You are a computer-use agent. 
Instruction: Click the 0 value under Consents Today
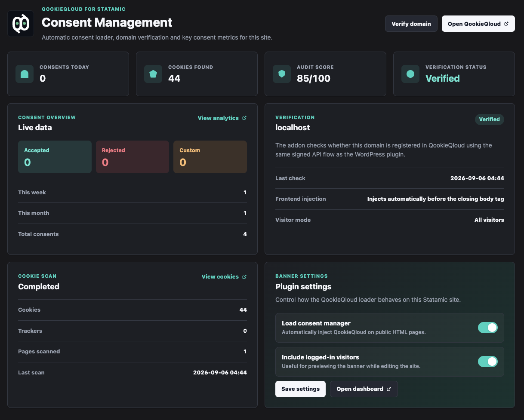43,78
